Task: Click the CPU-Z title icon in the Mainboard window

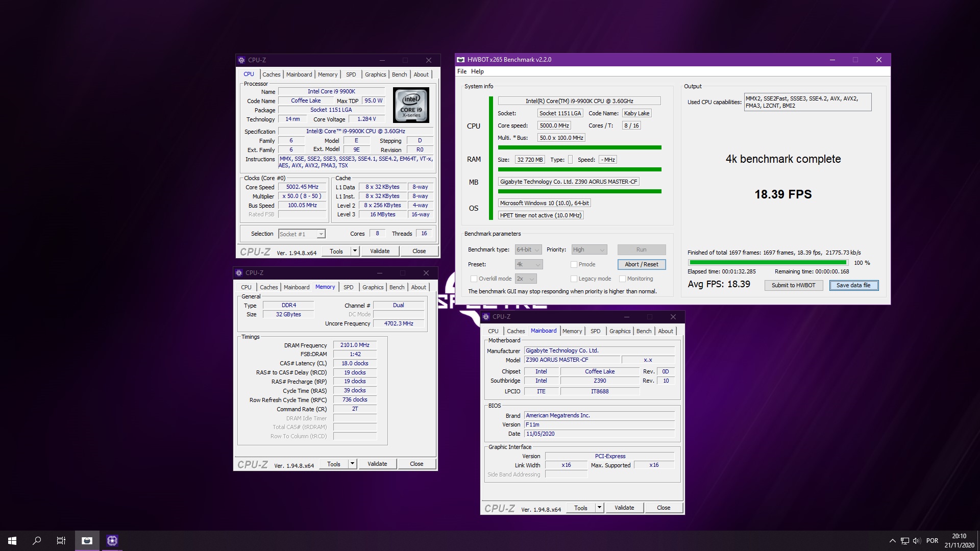Action: (x=486, y=317)
